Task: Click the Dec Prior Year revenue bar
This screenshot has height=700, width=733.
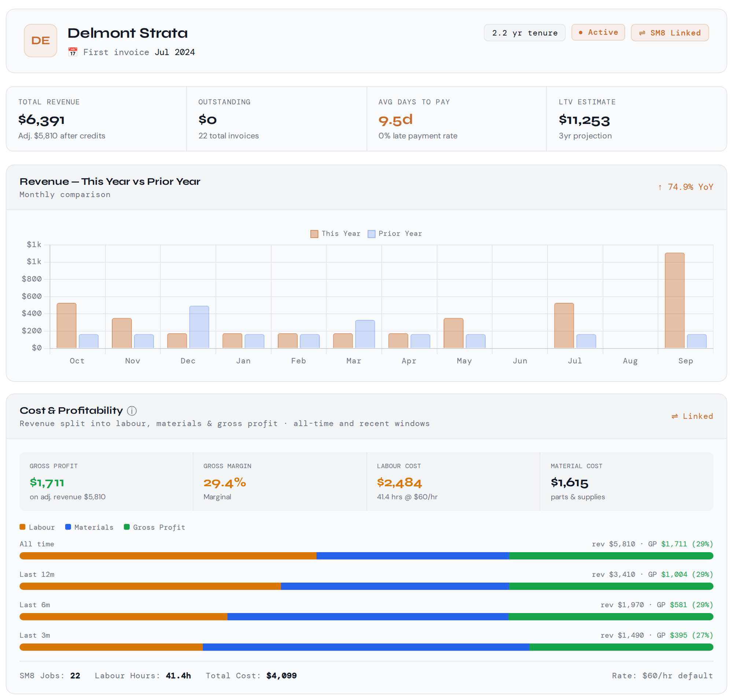Action: [x=199, y=327]
